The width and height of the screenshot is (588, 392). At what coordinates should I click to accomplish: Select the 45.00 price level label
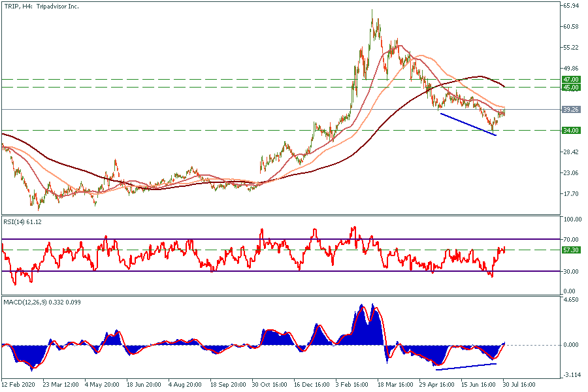tap(572, 87)
